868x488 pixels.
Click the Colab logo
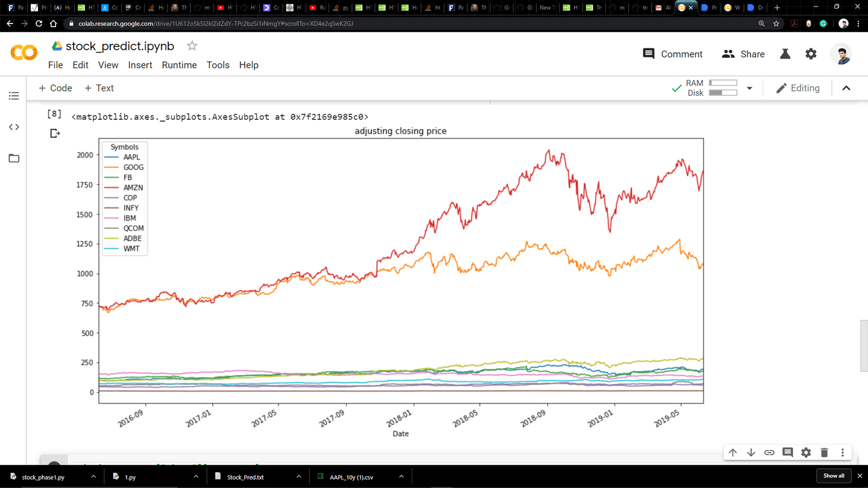point(24,53)
